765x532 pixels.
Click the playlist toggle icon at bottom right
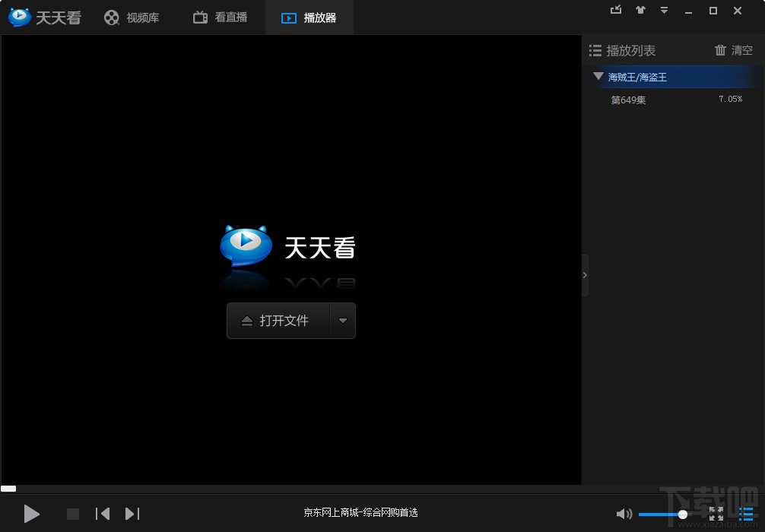(746, 514)
